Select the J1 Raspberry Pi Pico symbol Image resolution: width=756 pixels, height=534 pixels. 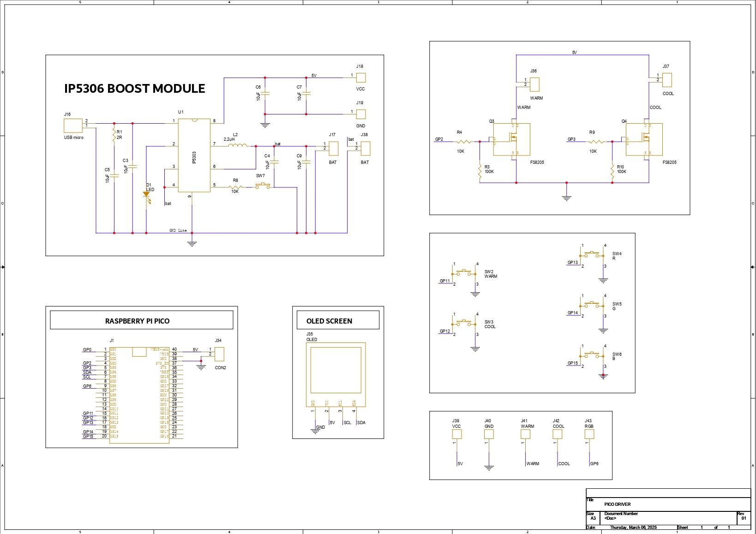[x=139, y=395]
